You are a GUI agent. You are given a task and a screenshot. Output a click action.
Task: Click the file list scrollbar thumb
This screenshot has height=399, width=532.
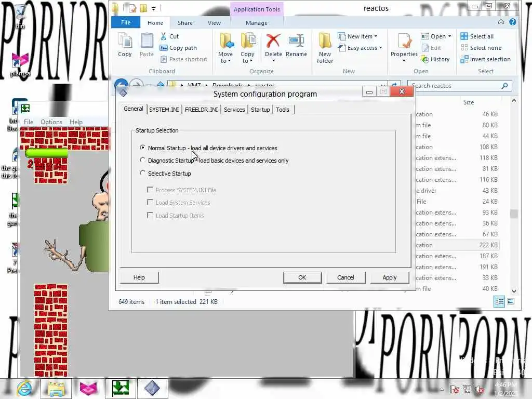(514, 214)
